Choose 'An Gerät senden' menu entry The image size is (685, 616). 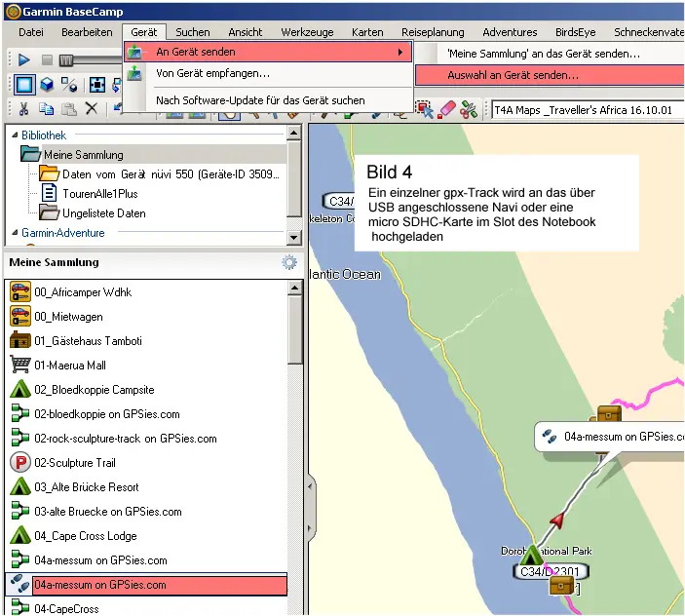268,52
